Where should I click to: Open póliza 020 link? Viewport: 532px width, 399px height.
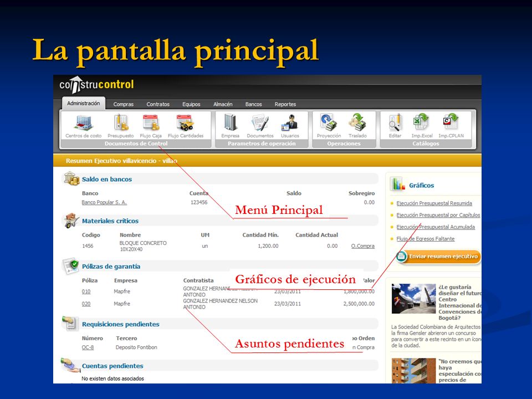(x=86, y=304)
